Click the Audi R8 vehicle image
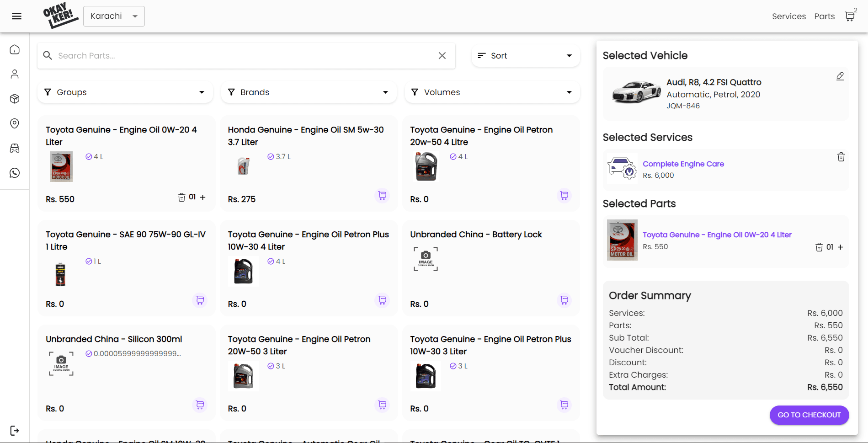Screen dimensions: 868x443 pos(636,92)
